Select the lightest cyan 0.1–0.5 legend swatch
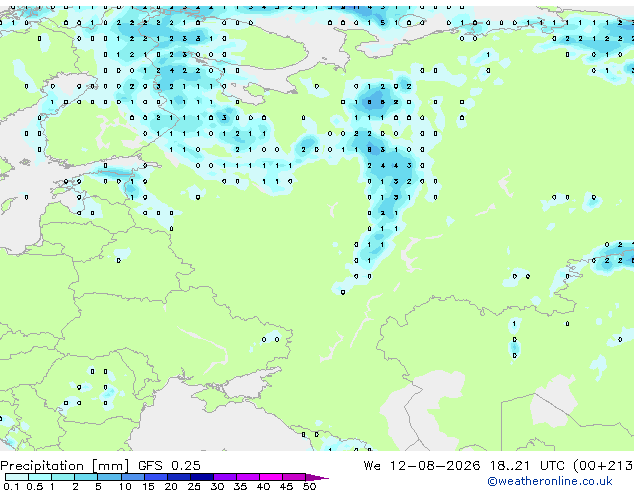634x490 pixels. coord(17,477)
